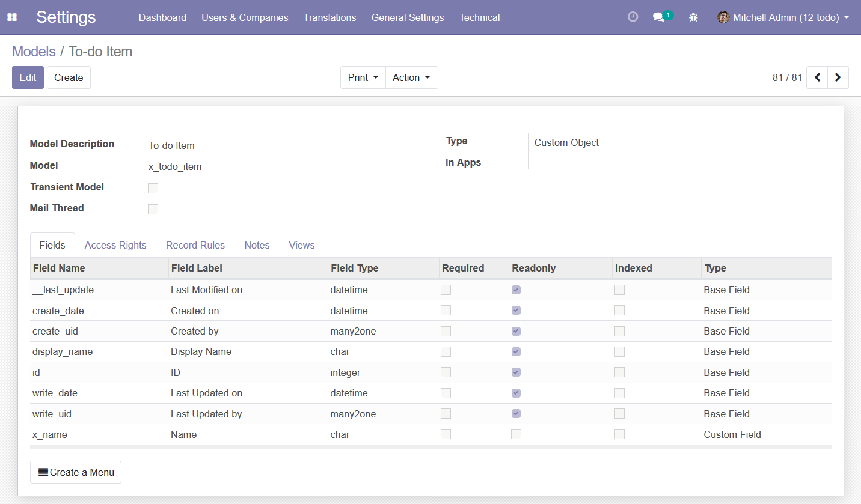
Task: Click the Create a Menu button
Action: click(76, 472)
